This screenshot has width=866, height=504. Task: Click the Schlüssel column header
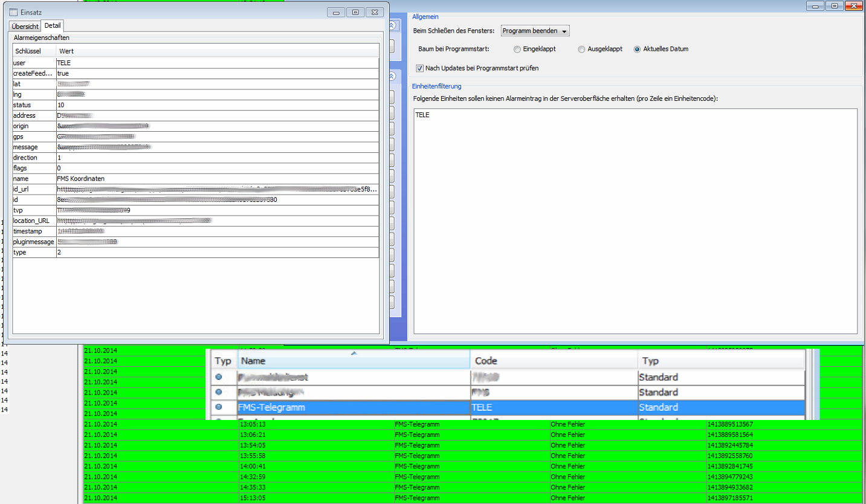34,51
